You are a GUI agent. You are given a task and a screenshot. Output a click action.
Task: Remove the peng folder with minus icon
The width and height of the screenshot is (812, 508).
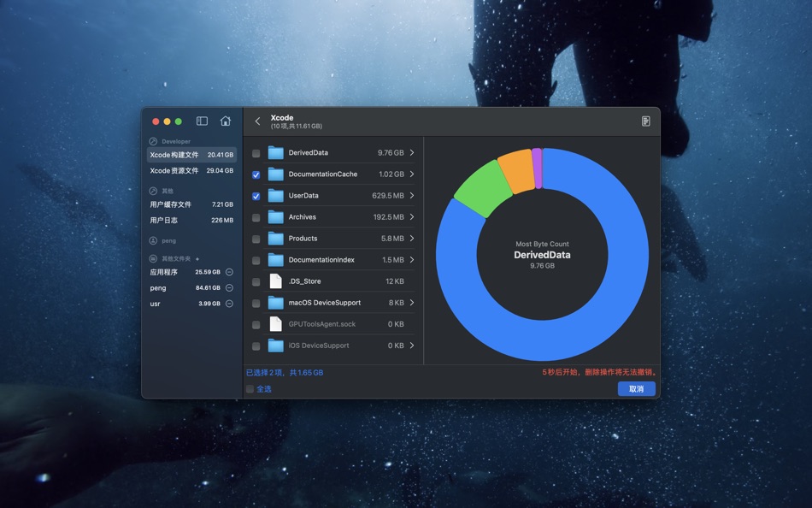click(x=229, y=287)
